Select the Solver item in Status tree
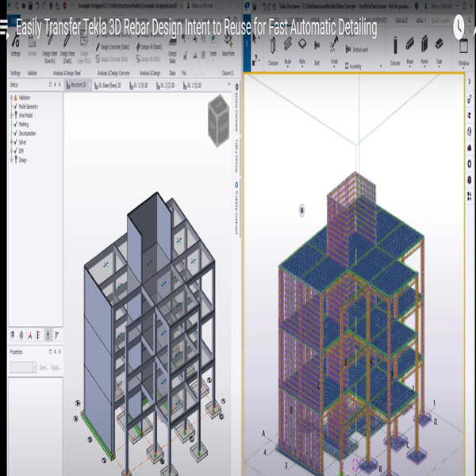 point(21,141)
